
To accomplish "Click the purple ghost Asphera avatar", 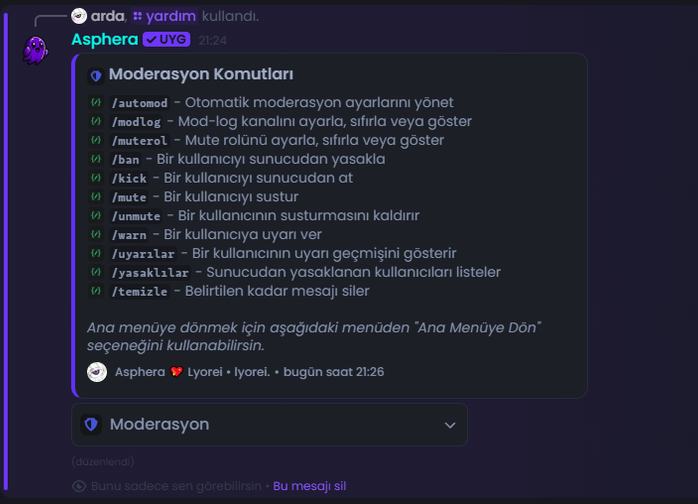I will pyautogui.click(x=35, y=50).
